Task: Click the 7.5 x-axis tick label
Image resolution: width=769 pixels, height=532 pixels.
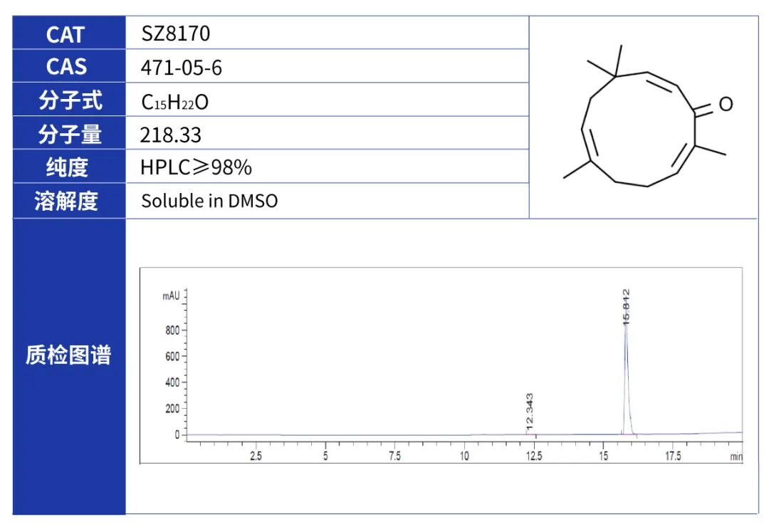Action: click(394, 456)
